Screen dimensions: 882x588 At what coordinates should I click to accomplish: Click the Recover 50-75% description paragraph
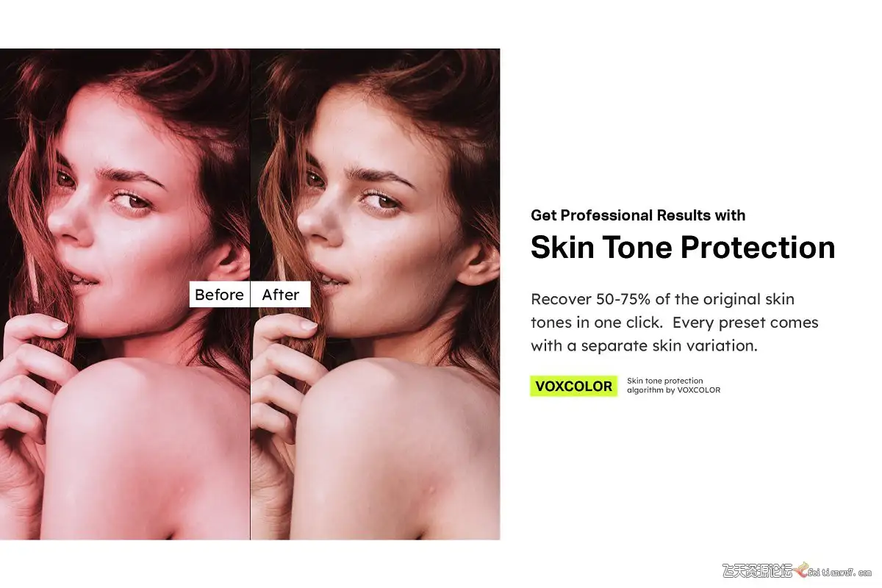[675, 322]
